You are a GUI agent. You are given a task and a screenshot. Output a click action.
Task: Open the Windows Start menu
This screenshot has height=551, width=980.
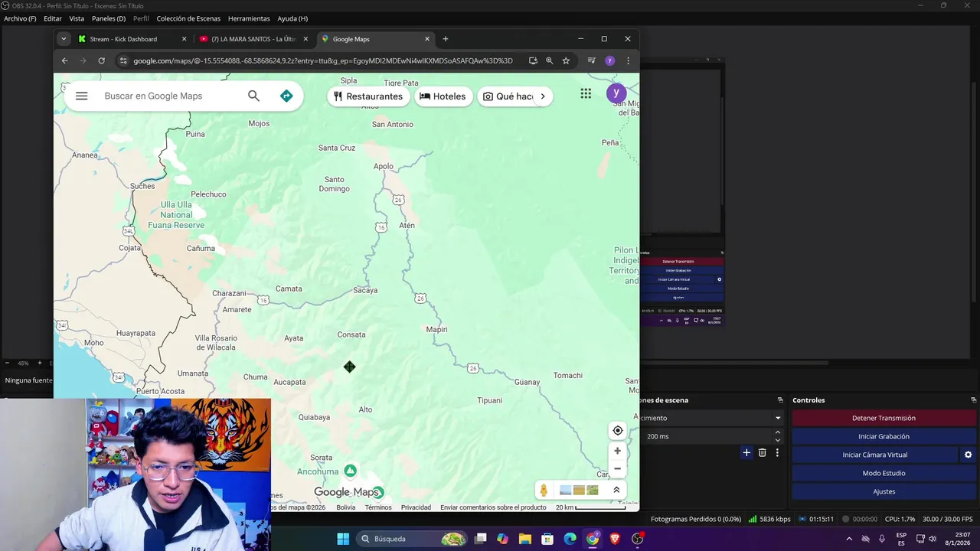(343, 539)
